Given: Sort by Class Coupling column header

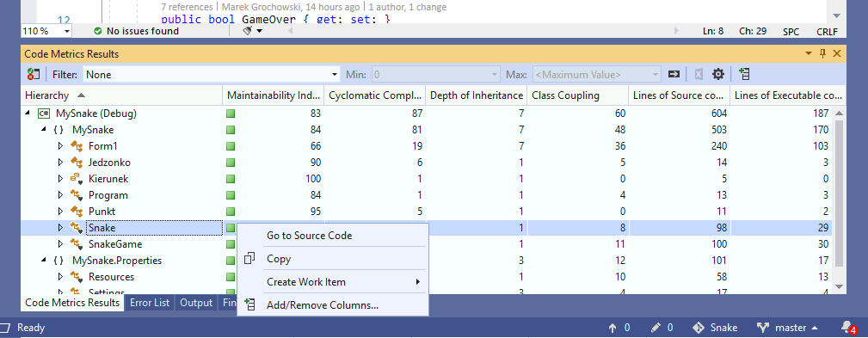Looking at the screenshot, I should [578, 95].
